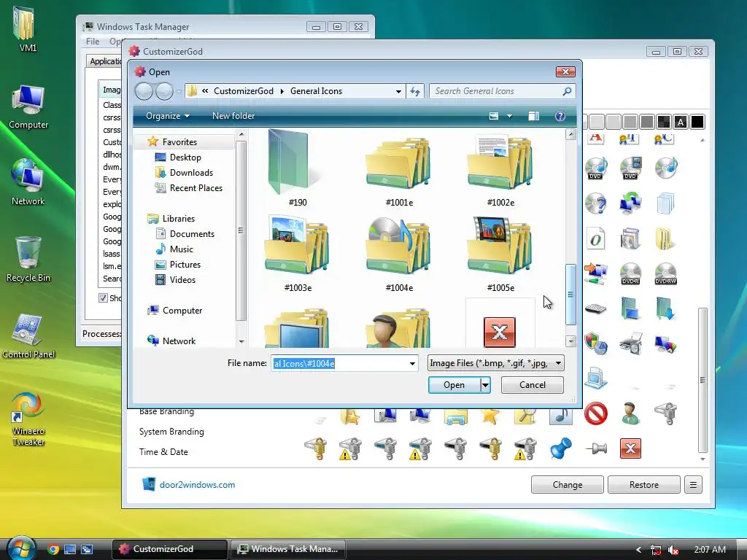
Task: Select Time & Date category
Action: tap(163, 452)
